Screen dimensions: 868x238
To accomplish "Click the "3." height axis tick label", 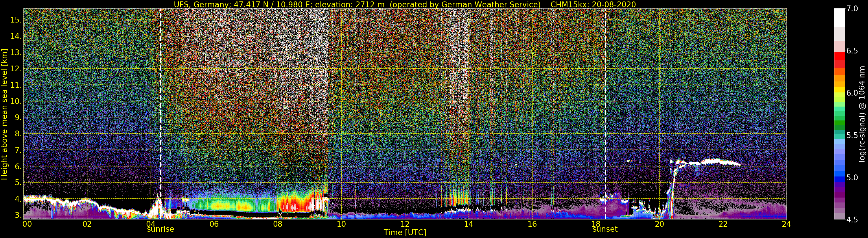I will pos(18,215).
